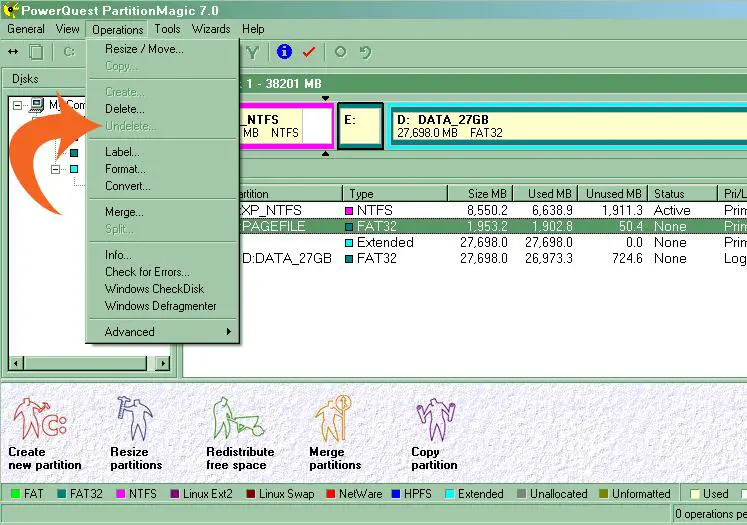Click the Copy partition toolbar icon

36,51
